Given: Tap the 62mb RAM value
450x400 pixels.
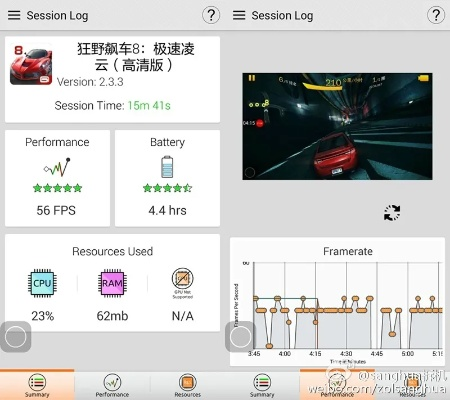Looking at the screenshot, I should 112,316.
